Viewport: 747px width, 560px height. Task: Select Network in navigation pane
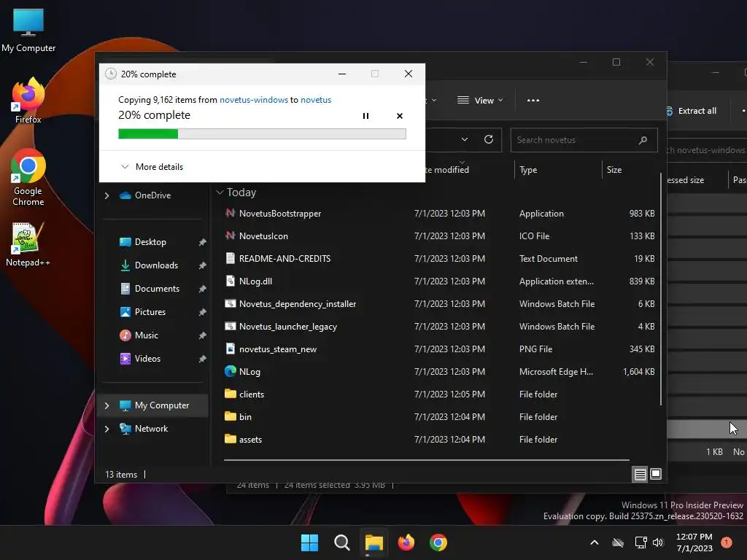151,429
